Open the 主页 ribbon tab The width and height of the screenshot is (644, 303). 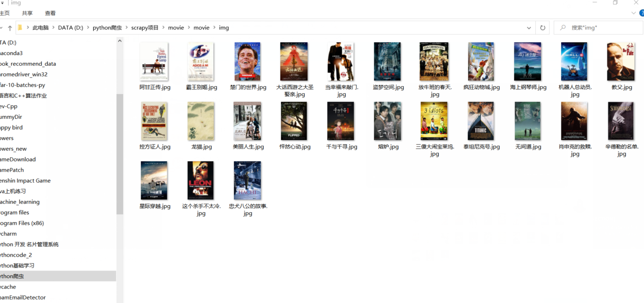pyautogui.click(x=5, y=13)
